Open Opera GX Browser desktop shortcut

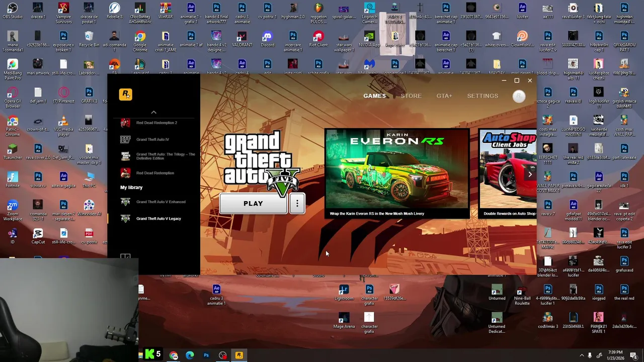(13, 98)
